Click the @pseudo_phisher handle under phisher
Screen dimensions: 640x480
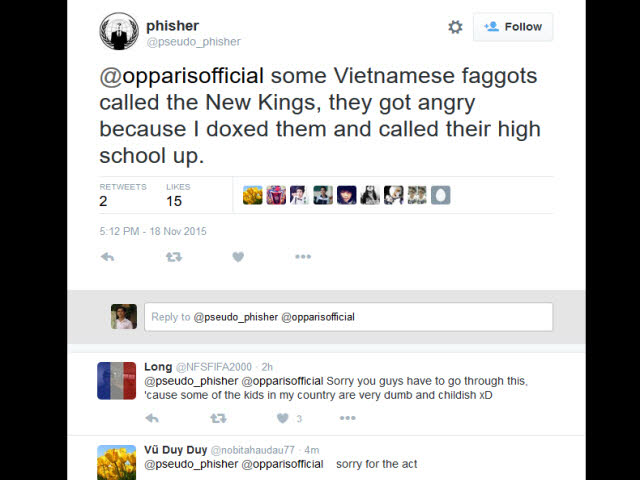coord(193,42)
